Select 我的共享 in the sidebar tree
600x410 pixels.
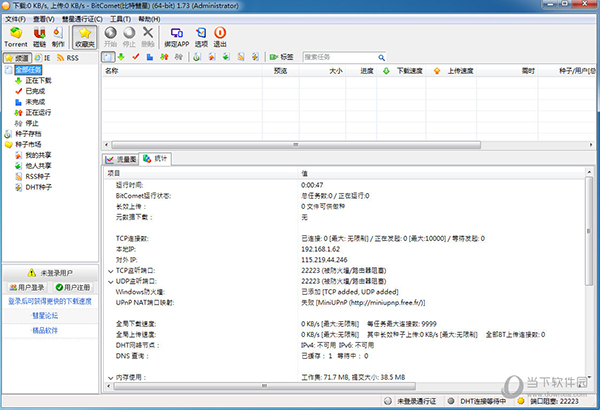[x=38, y=155]
